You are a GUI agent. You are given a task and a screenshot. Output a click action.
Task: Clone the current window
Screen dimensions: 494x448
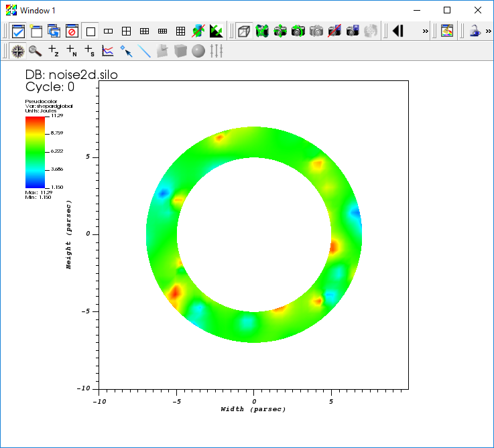pyautogui.click(x=54, y=31)
